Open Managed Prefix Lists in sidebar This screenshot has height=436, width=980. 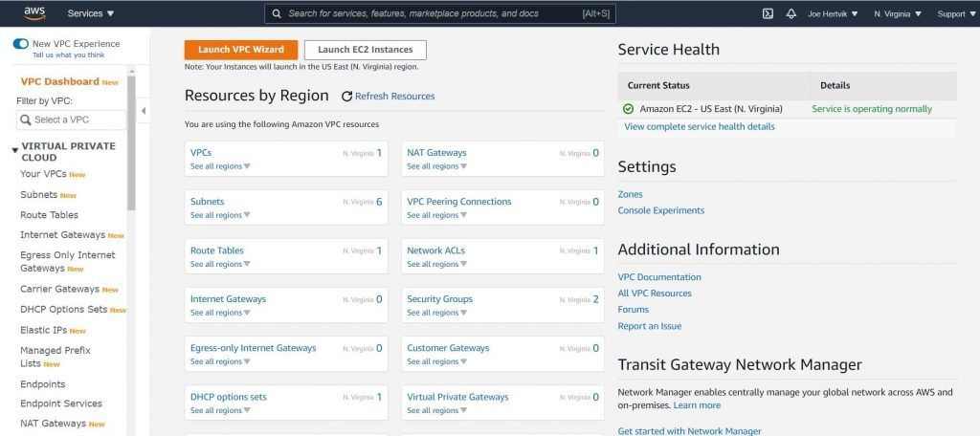(x=55, y=357)
